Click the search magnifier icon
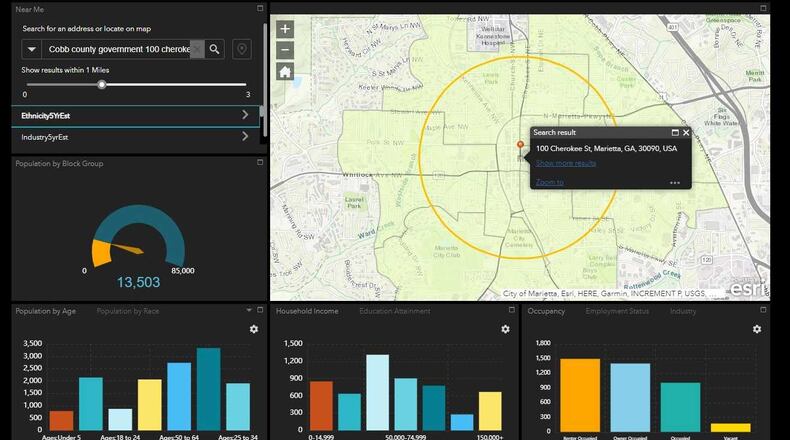This screenshot has width=790, height=440. 215,49
